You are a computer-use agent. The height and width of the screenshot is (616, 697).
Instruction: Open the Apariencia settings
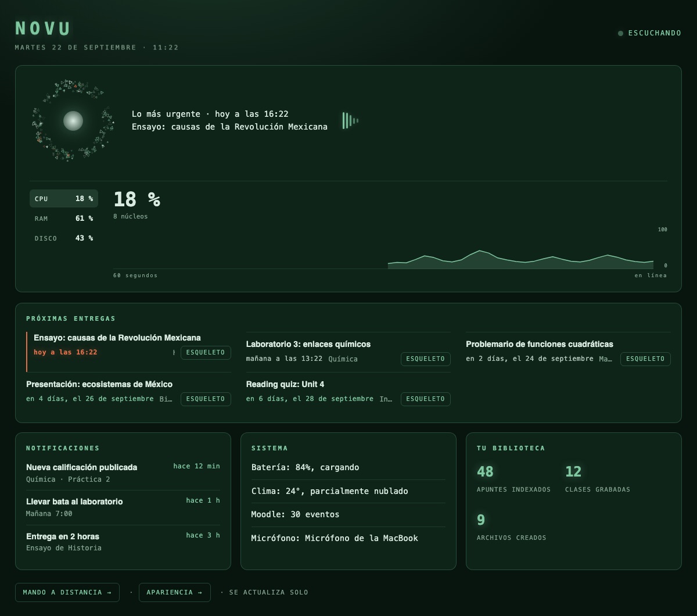point(175,592)
